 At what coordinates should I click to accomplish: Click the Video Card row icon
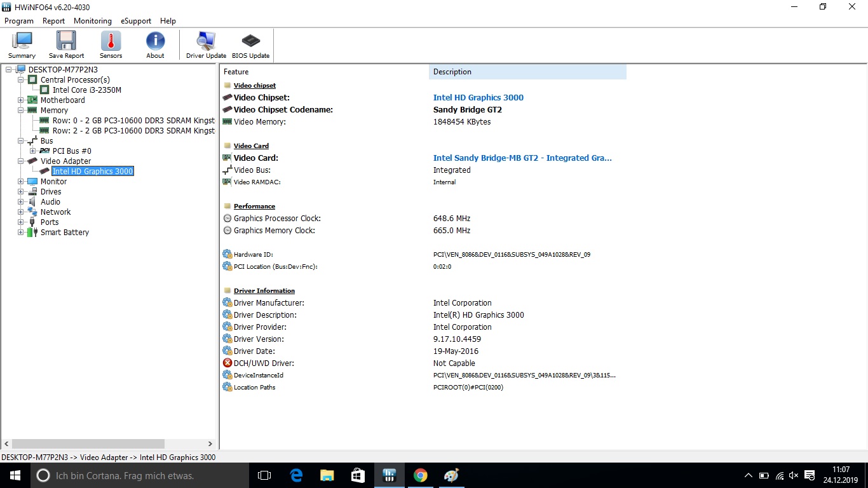pos(227,158)
